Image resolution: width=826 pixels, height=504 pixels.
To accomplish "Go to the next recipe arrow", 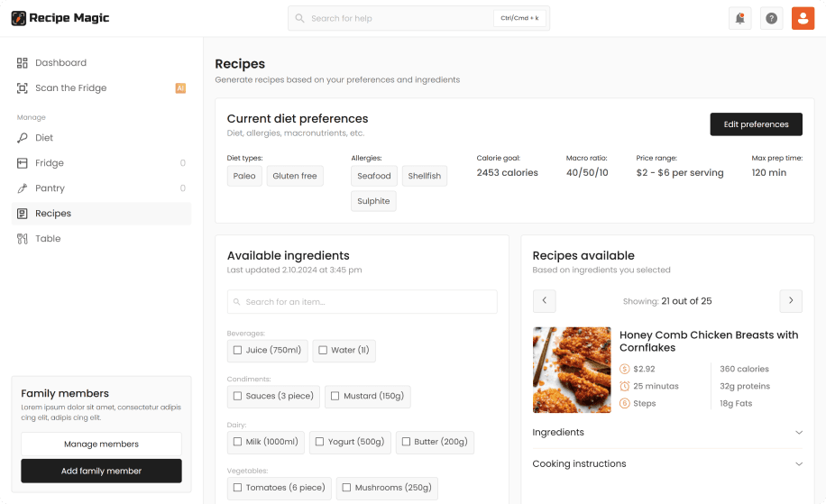I will 791,301.
